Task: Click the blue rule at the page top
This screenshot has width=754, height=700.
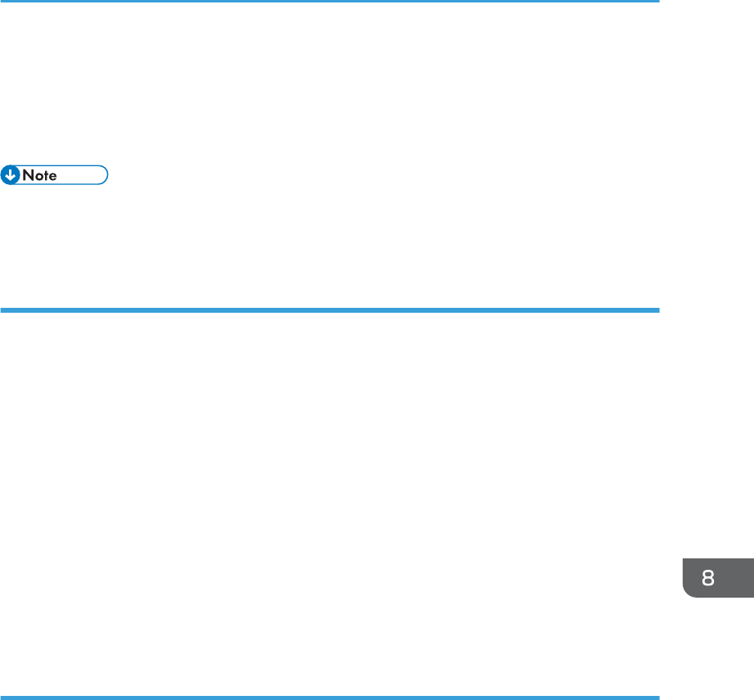Action: pos(330,2)
